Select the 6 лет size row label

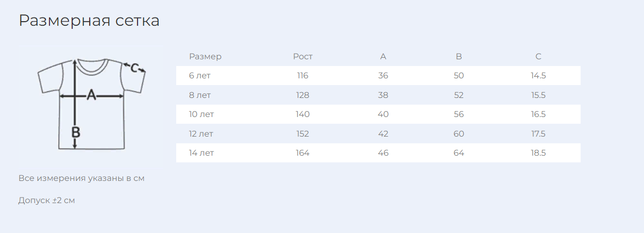pyautogui.click(x=200, y=76)
